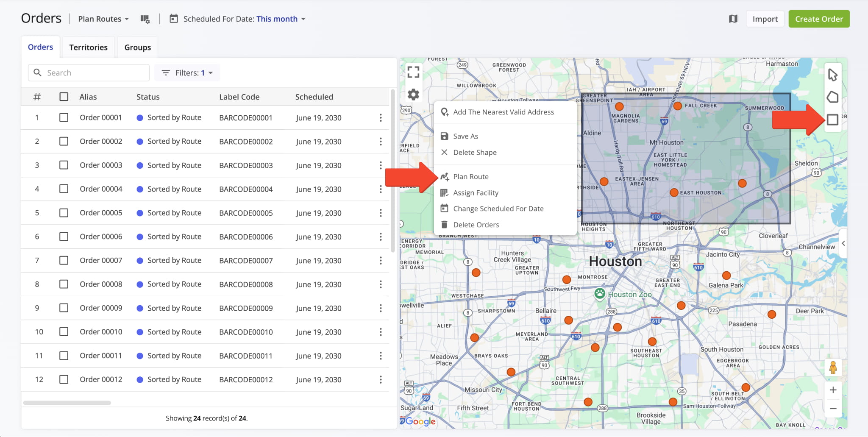Open map fullscreen mode

[413, 72]
